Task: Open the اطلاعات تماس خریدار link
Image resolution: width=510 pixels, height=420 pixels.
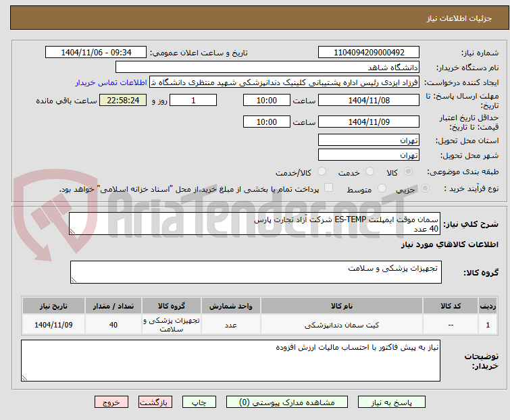Action: click(x=111, y=82)
